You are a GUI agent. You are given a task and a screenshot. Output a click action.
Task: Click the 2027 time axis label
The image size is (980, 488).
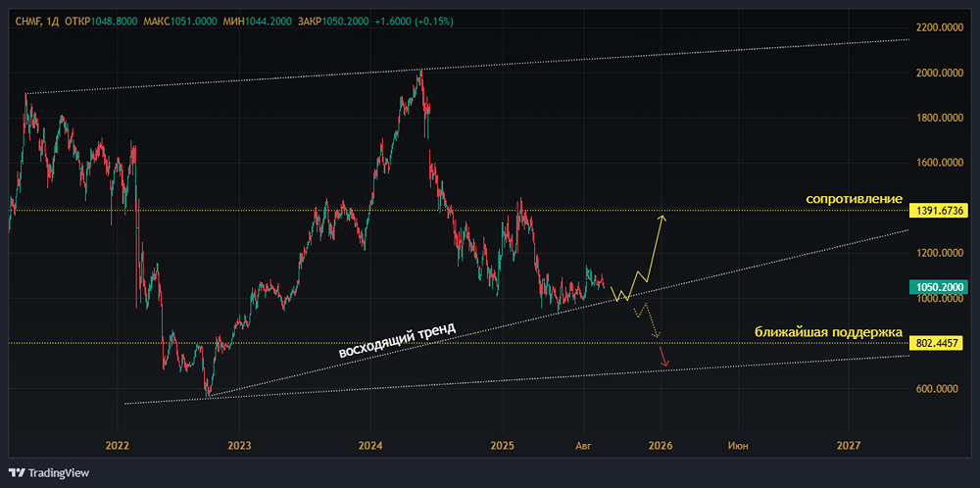[x=848, y=445]
